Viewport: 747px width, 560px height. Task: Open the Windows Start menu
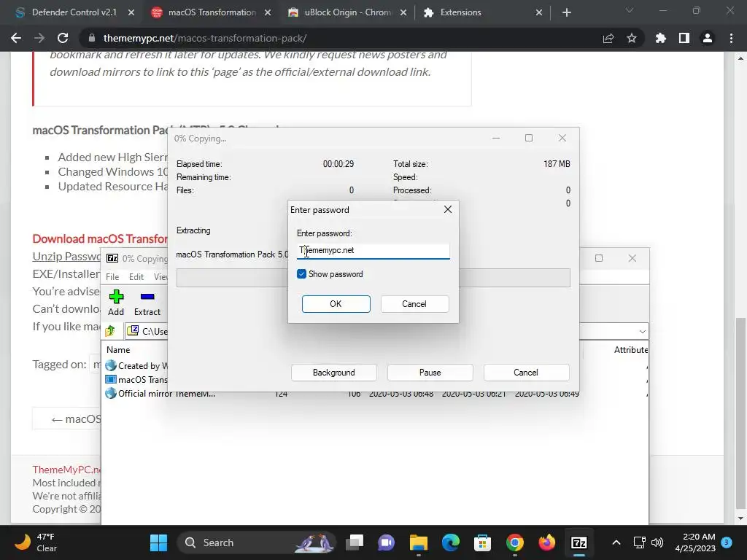click(x=158, y=542)
